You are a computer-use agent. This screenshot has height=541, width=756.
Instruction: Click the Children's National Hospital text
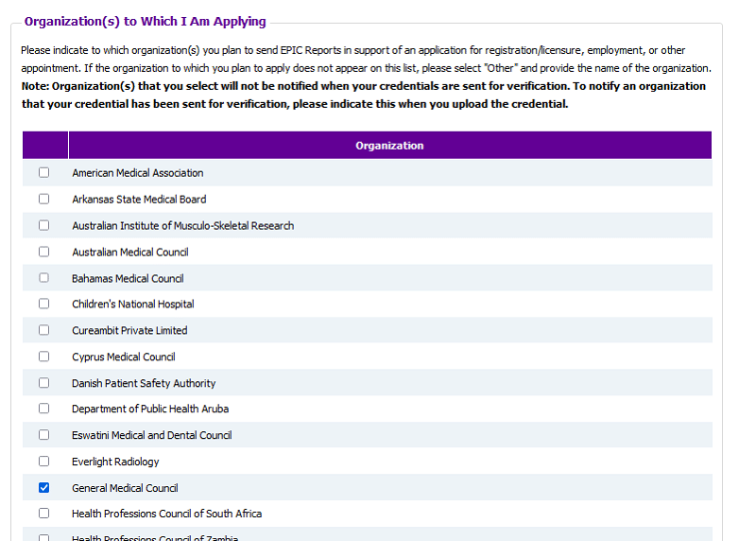point(133,304)
